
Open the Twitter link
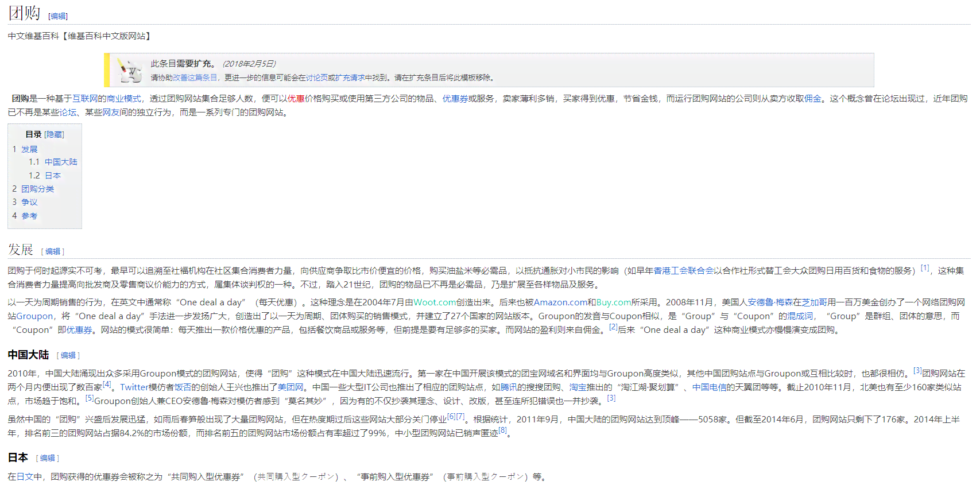(x=134, y=387)
